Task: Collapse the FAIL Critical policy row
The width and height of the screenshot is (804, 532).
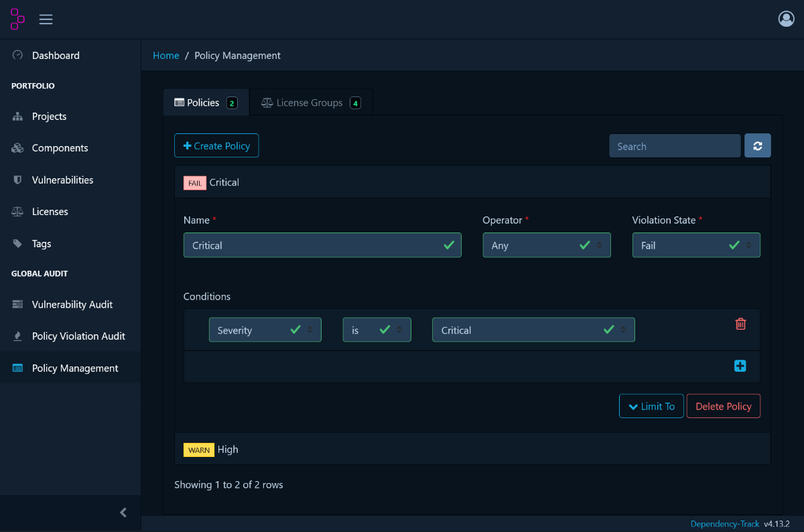Action: point(224,182)
